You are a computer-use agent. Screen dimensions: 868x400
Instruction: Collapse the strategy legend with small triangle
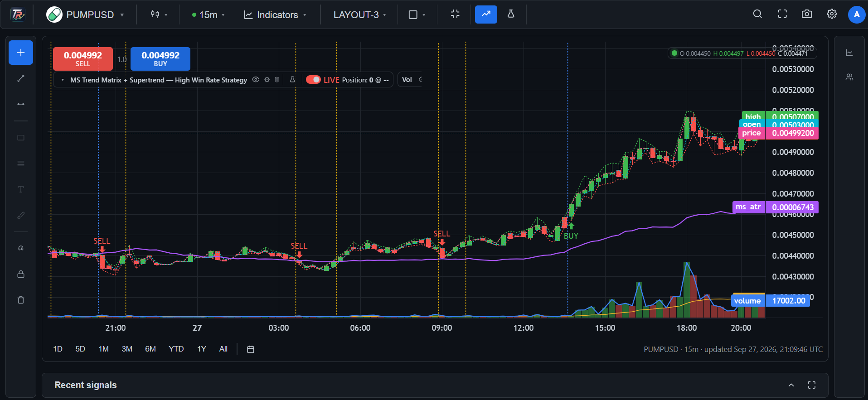pos(63,80)
